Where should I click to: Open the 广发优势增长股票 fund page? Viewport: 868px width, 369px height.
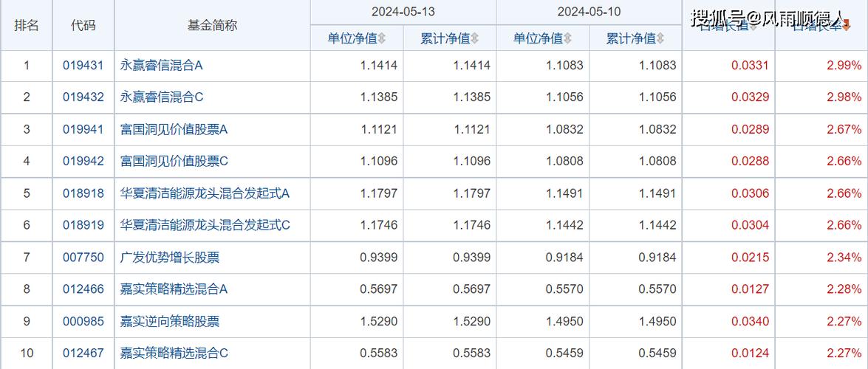pyautogui.click(x=170, y=258)
